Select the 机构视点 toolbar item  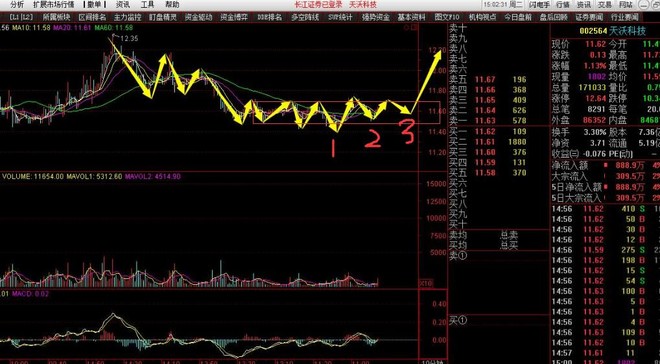tap(482, 17)
